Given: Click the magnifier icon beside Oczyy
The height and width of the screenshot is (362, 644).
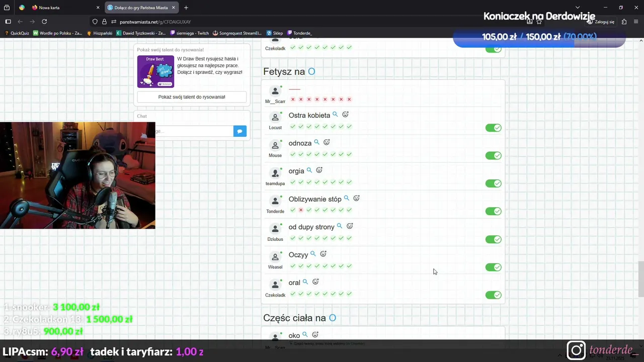Looking at the screenshot, I should [313, 254].
